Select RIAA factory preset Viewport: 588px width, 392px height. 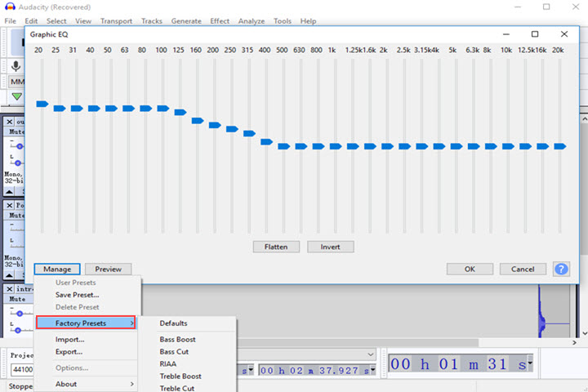[167, 364]
